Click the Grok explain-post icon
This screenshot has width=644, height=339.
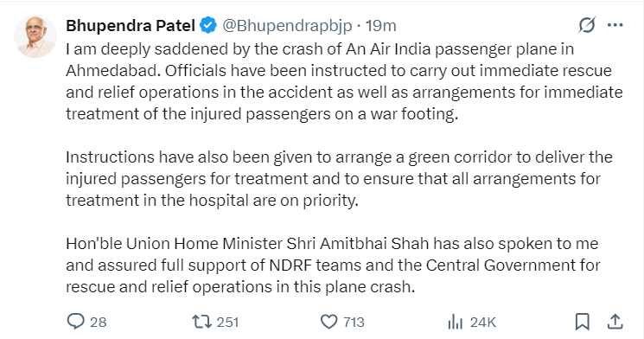click(586, 25)
